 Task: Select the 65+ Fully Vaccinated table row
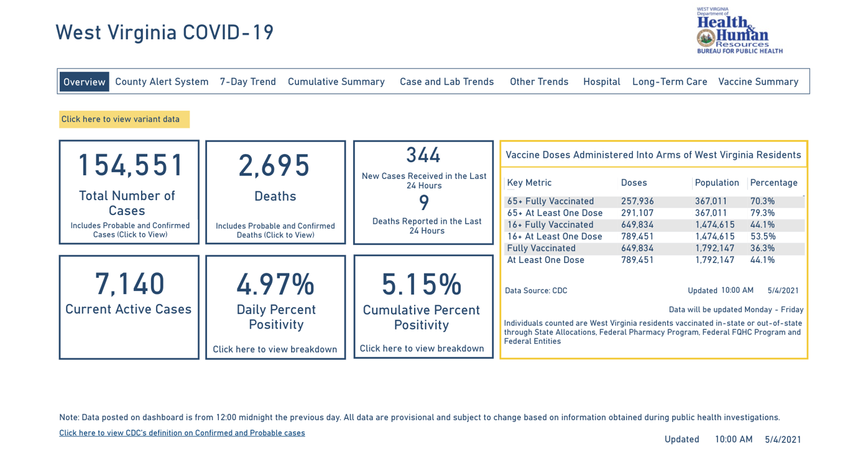point(654,201)
